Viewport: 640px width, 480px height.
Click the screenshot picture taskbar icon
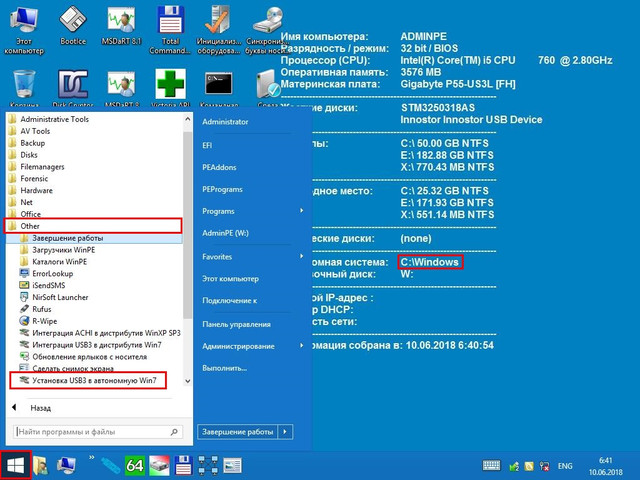233,466
